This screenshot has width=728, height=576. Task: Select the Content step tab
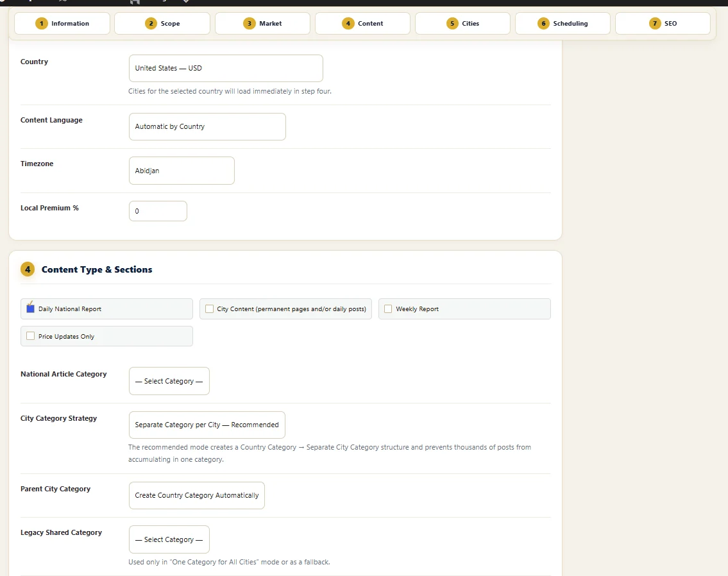(x=362, y=23)
